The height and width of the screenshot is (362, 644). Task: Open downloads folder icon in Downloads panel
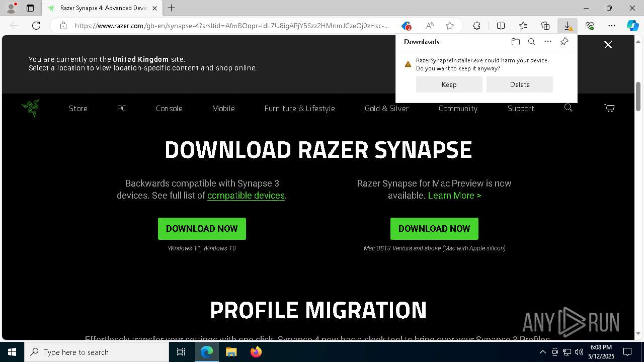pos(515,42)
